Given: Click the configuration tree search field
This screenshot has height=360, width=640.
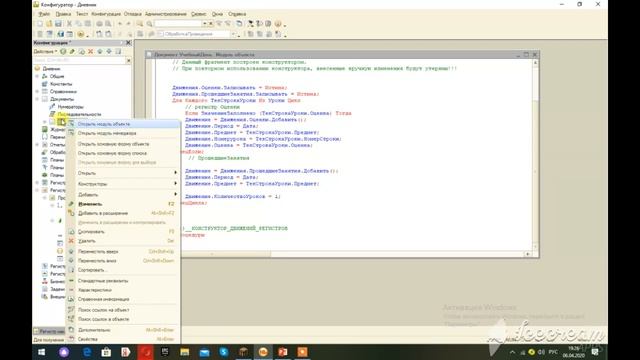Looking at the screenshot, I should coord(79,60).
